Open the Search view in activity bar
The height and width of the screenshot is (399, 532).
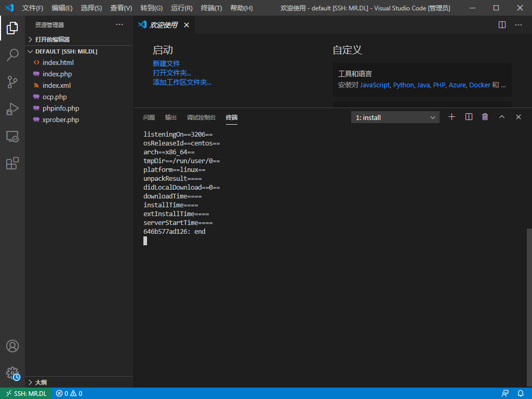coord(12,55)
